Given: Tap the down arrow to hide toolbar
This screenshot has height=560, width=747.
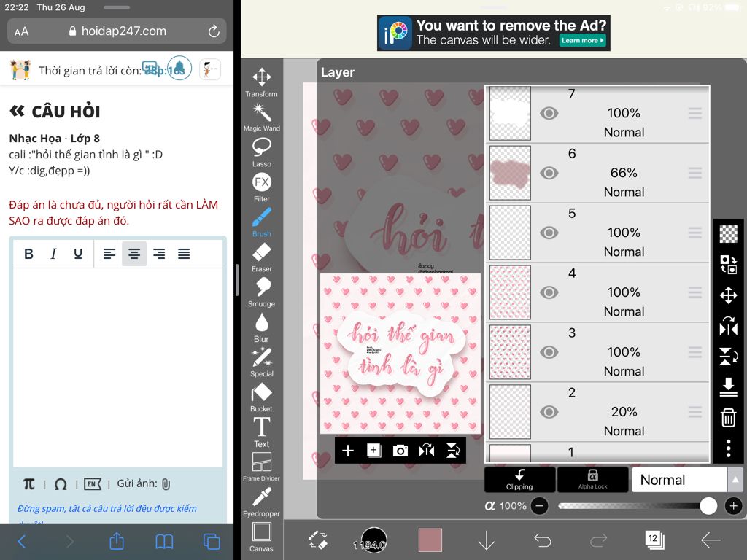Looking at the screenshot, I should (x=487, y=540).
